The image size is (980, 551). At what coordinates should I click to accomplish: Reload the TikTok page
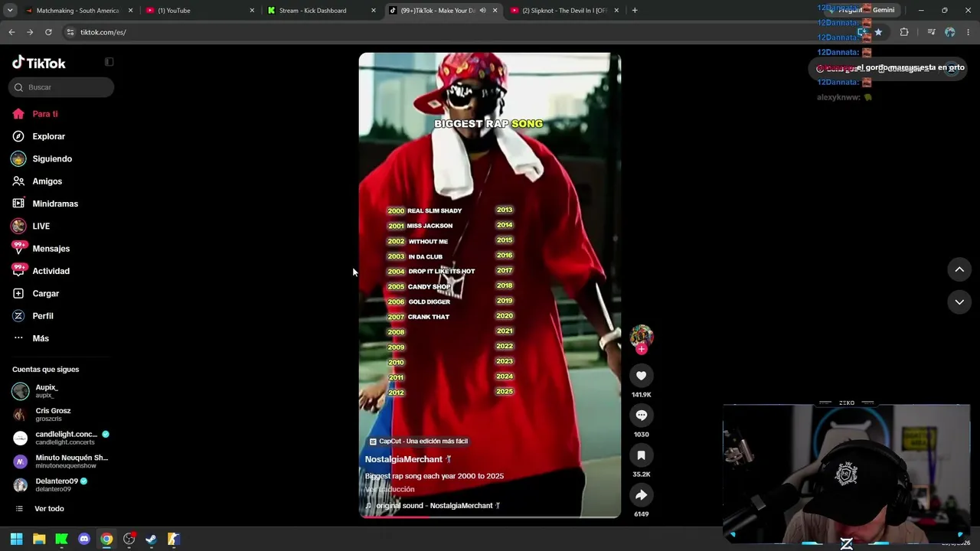[x=48, y=32]
